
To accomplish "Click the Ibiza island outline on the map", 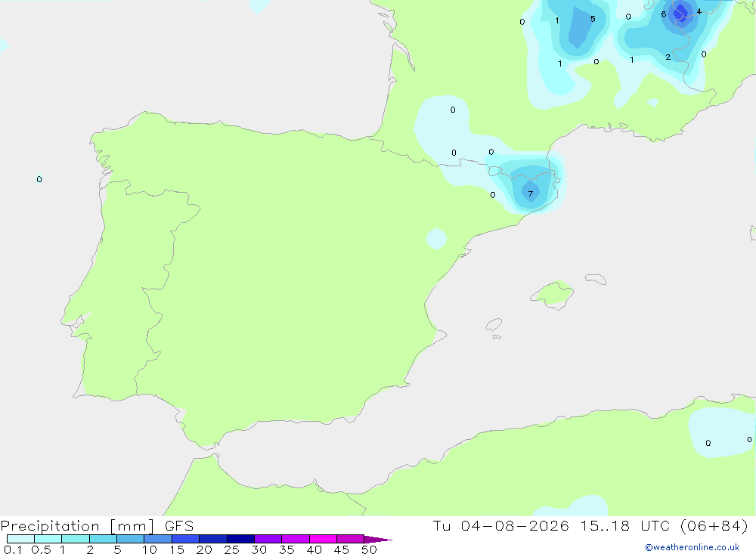I will click(x=494, y=324).
